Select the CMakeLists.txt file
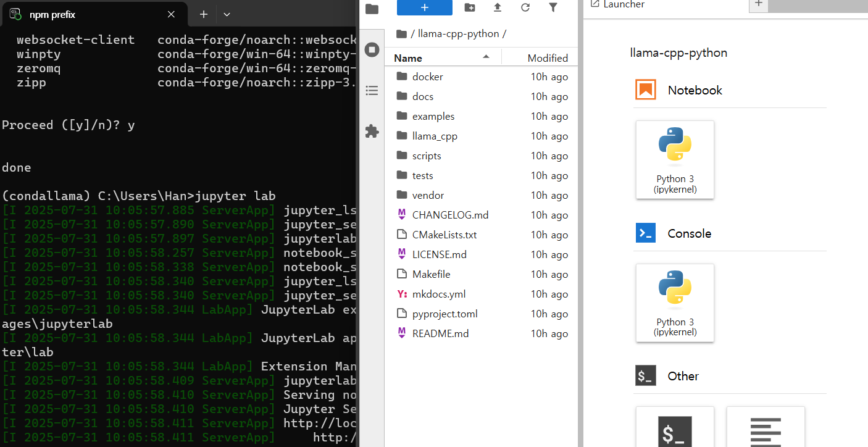The width and height of the screenshot is (868, 447). point(481,235)
